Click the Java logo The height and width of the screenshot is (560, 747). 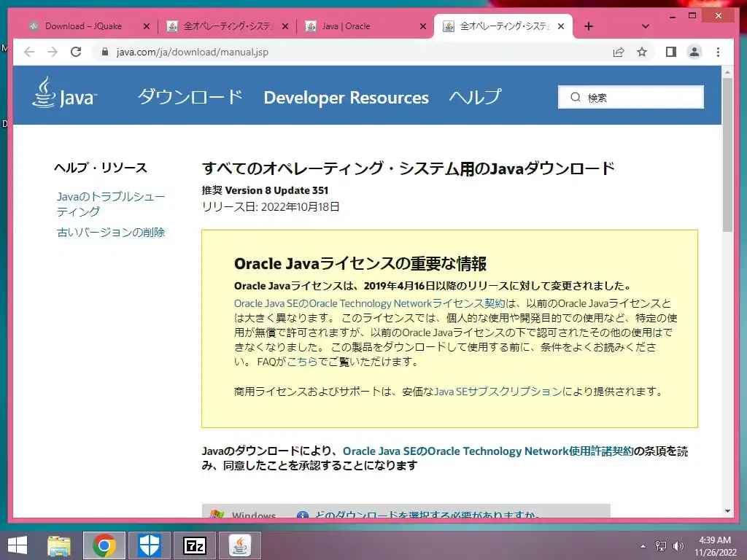point(64,93)
